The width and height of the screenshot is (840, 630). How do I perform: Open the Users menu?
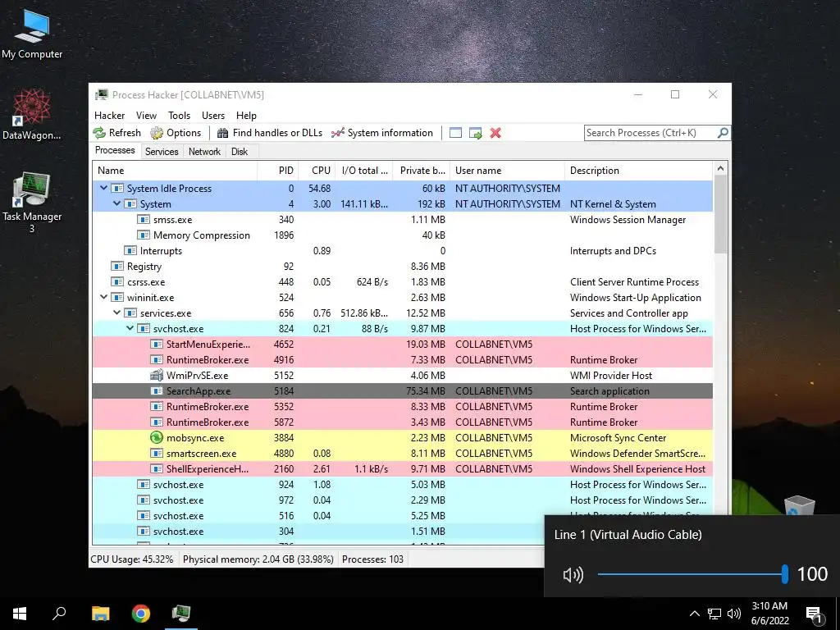coord(213,115)
